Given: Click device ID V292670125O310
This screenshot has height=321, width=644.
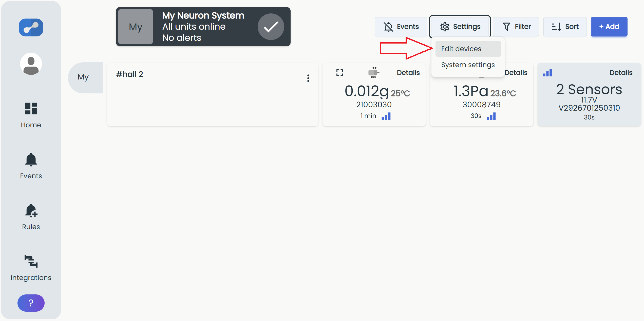Looking at the screenshot, I should [589, 108].
